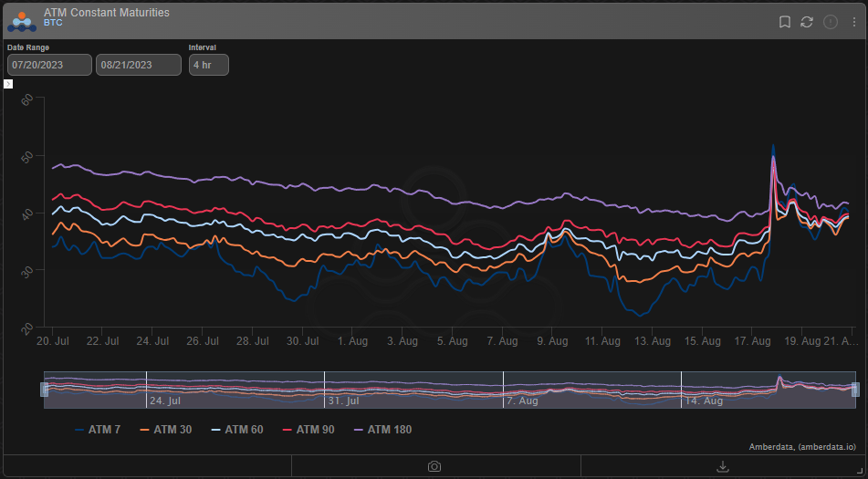This screenshot has width=868, height=479.
Task: Click the navigator at 24. Jul
Action: [x=165, y=401]
